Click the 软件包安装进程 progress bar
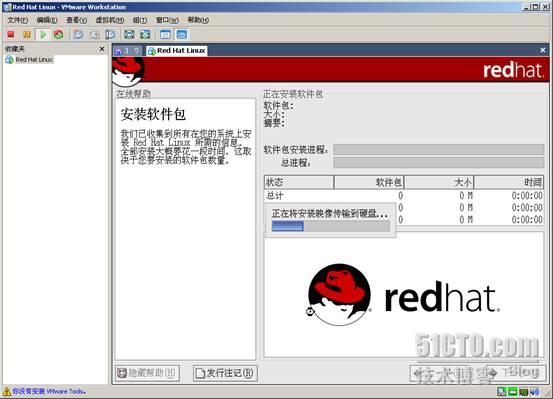 (x=438, y=150)
